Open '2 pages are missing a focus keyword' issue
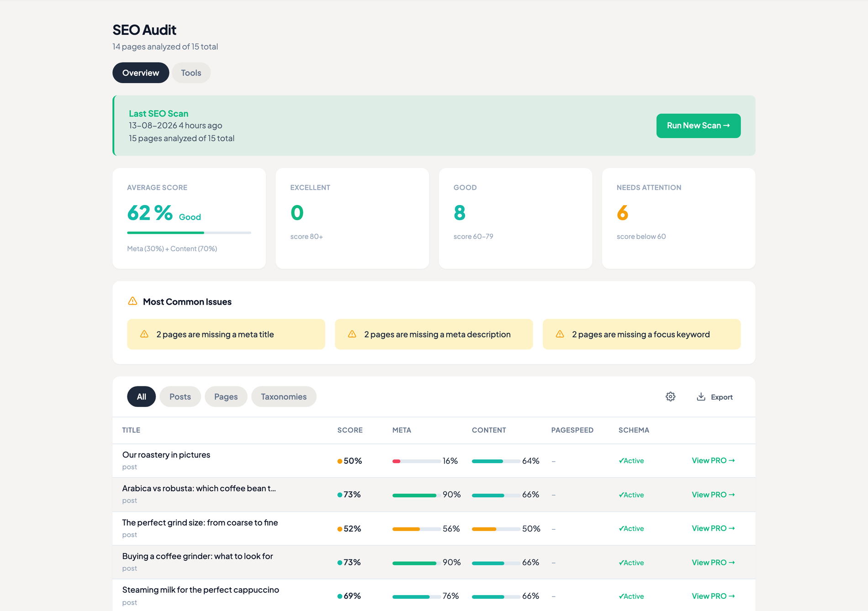 click(x=641, y=334)
